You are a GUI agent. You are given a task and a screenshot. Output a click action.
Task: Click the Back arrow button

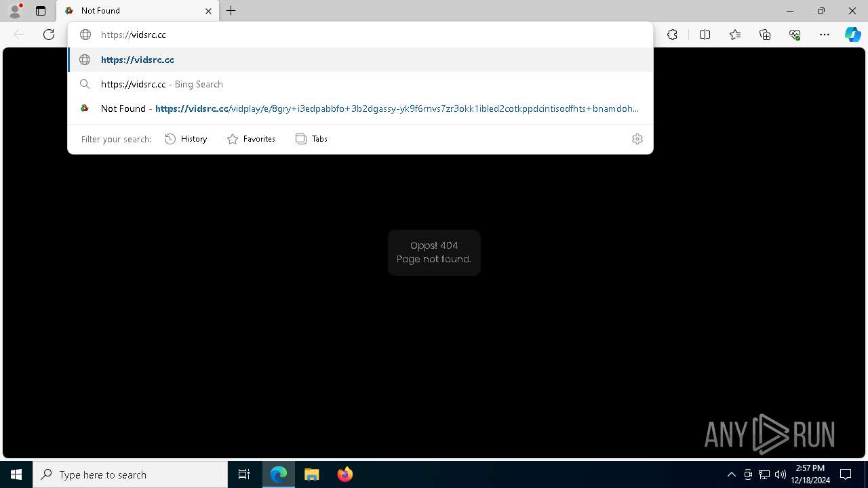19,35
